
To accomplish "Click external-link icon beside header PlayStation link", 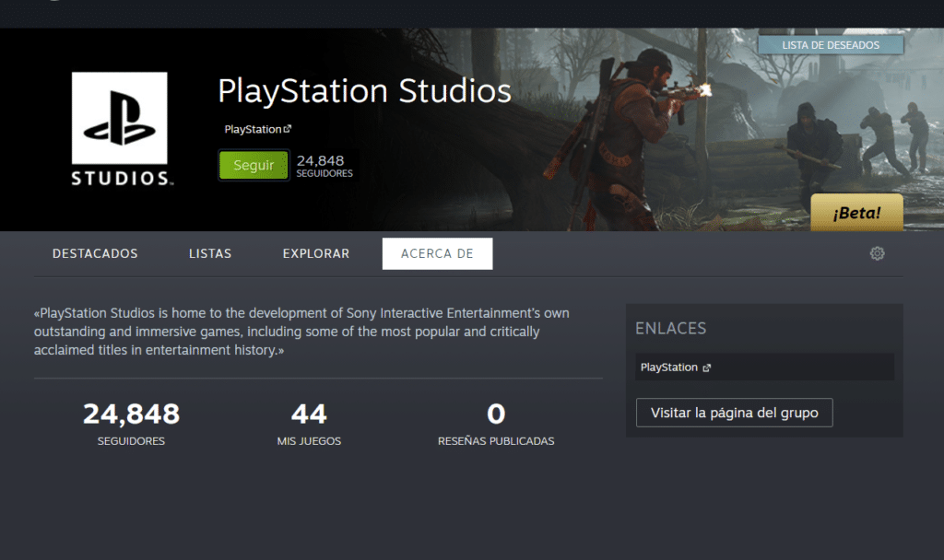I will (288, 129).
